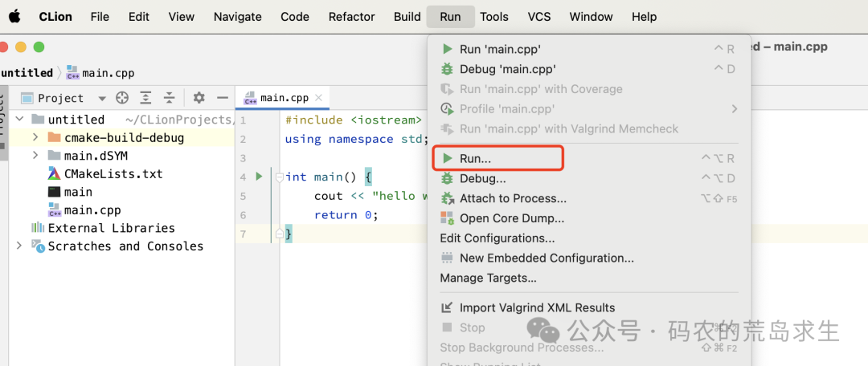Viewport: 868px width, 366px height.
Task: Choose the Run... menu entry
Action: click(589, 159)
